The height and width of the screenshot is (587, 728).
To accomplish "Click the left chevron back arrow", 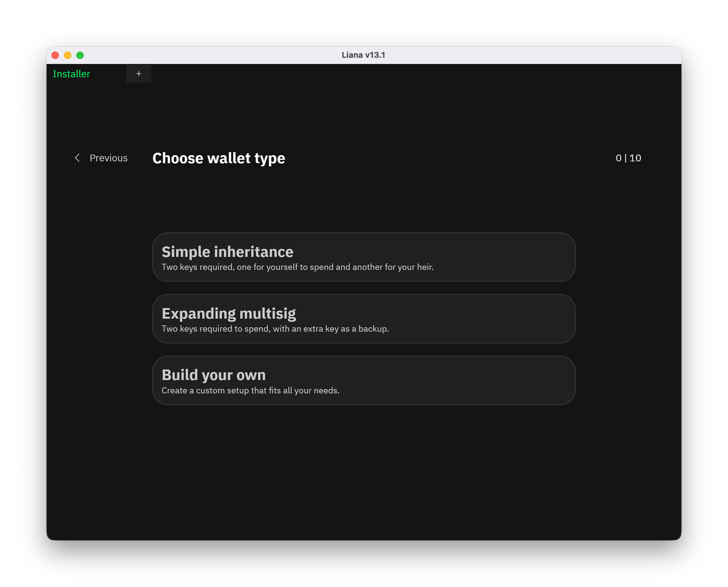I will 77,158.
